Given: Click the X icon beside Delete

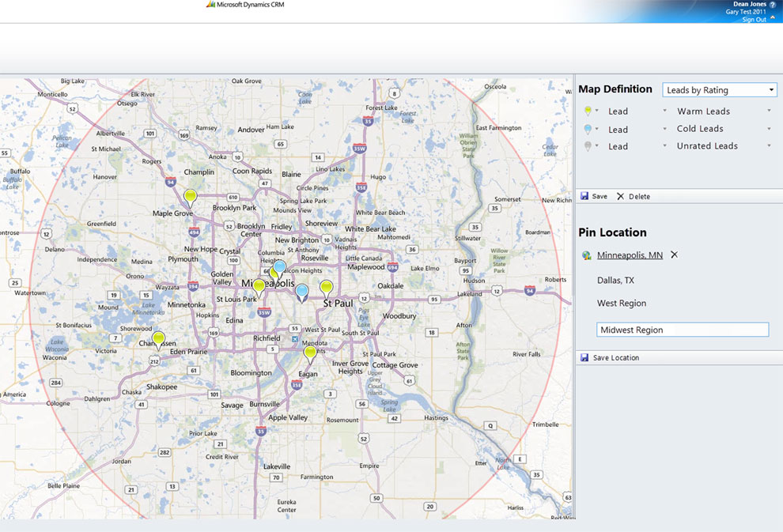Looking at the screenshot, I should pos(620,197).
